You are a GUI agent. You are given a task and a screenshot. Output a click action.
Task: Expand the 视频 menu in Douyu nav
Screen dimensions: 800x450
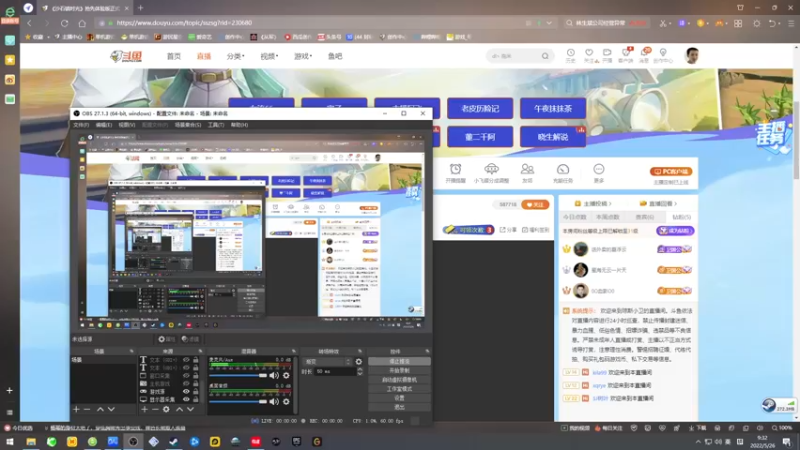click(x=269, y=56)
